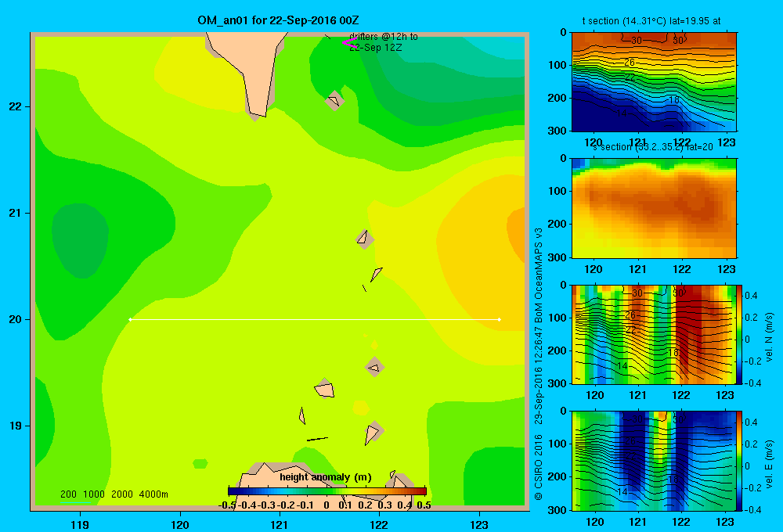Click the white section line at latitude 20

(315, 319)
